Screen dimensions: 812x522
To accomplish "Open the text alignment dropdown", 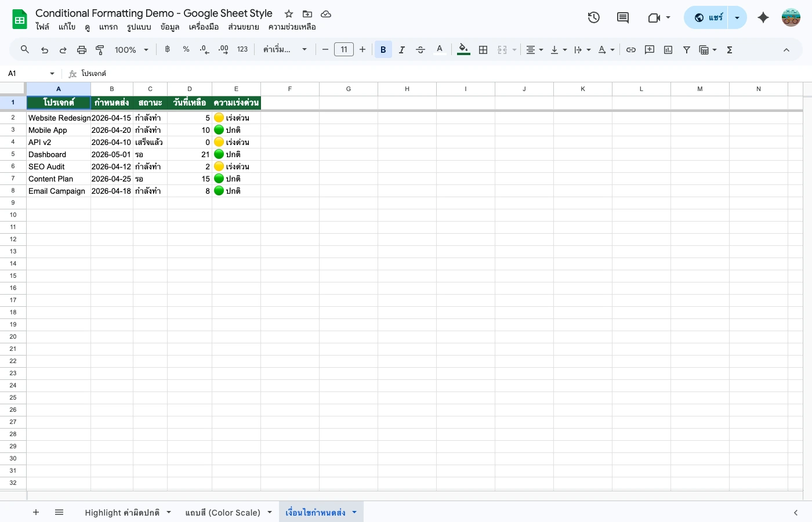I will (x=534, y=49).
